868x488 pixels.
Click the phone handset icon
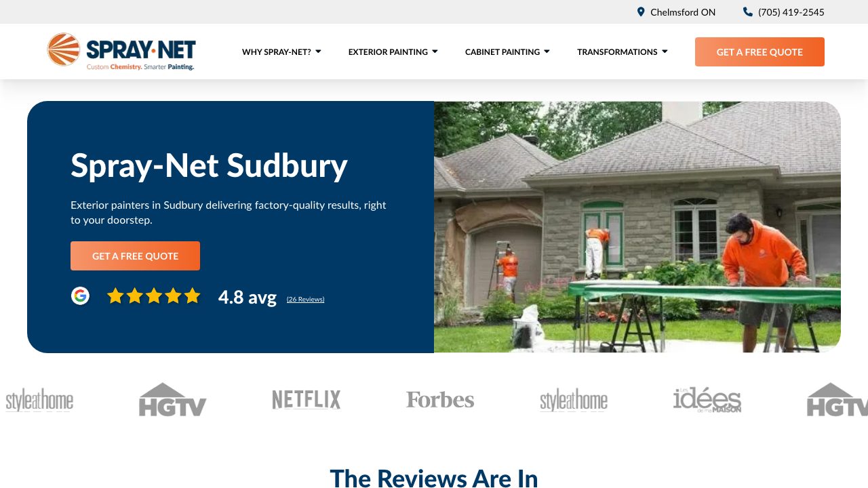[x=748, y=12]
